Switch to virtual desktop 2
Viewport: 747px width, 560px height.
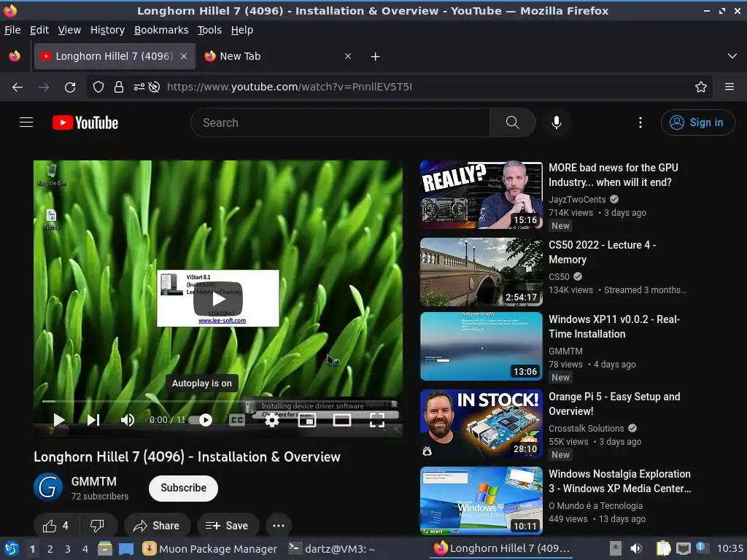coord(50,549)
